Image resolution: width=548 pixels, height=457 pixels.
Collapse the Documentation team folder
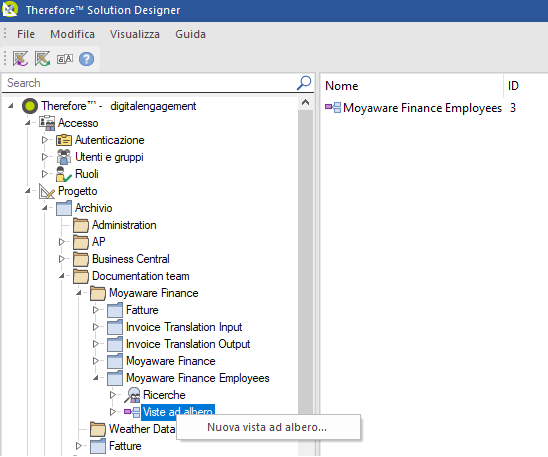point(62,276)
